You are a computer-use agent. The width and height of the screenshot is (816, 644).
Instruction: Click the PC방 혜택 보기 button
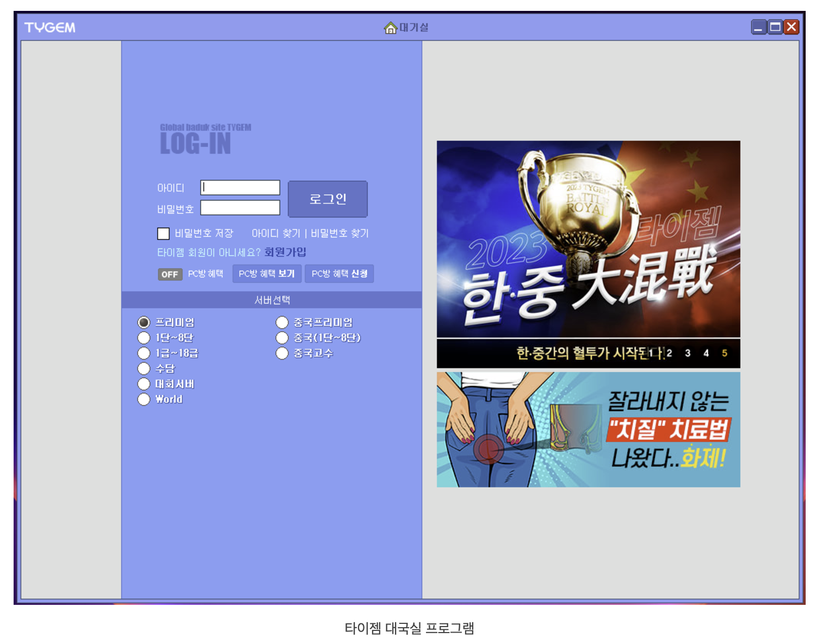coord(267,274)
